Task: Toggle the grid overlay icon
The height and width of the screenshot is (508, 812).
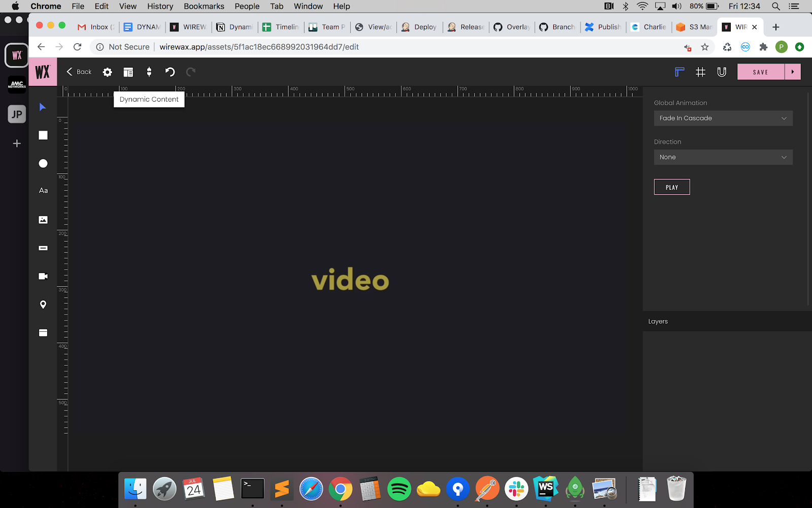Action: [x=700, y=72]
